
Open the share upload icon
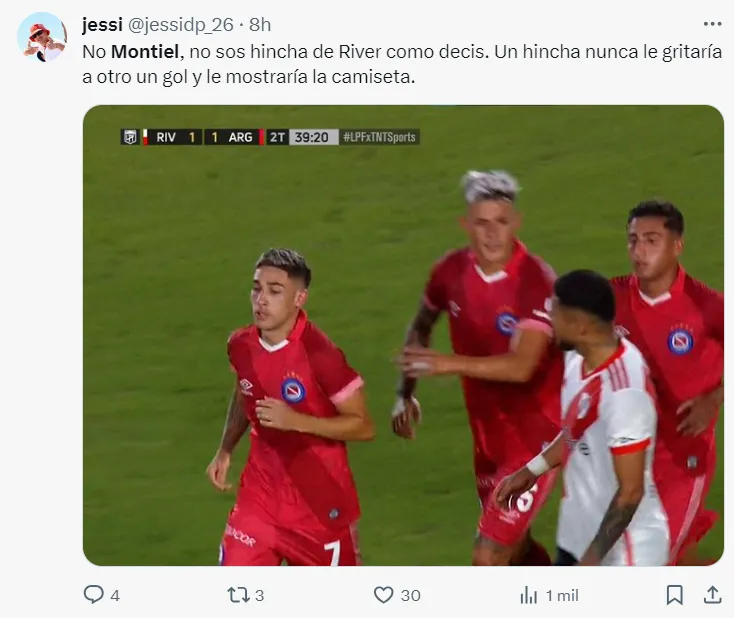(712, 595)
